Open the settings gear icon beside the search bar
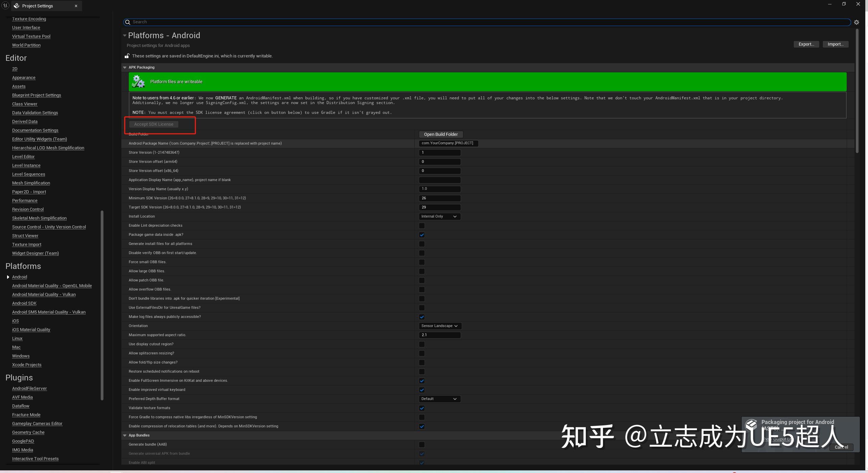 tap(857, 22)
